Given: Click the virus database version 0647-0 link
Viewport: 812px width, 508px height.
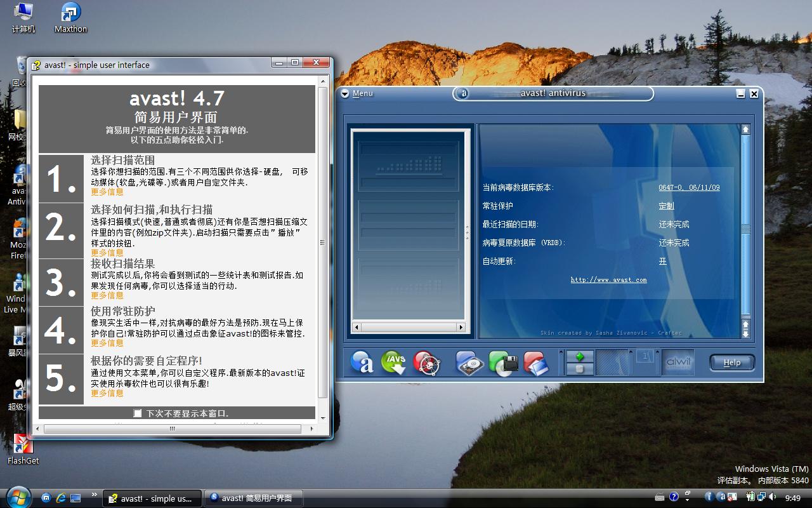Looking at the screenshot, I should pyautogui.click(x=689, y=187).
